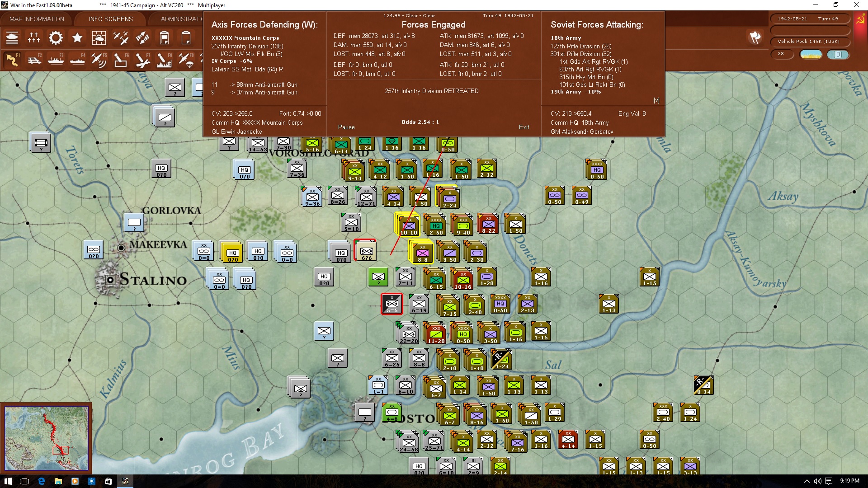Open the air doctrine planes icon
The height and width of the screenshot is (488, 868).
pyautogui.click(x=121, y=38)
